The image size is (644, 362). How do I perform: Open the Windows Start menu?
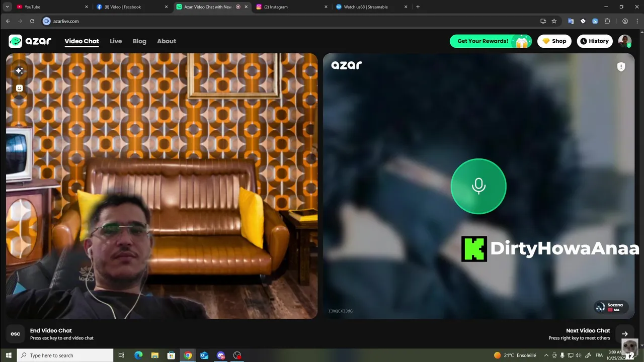pos(9,355)
